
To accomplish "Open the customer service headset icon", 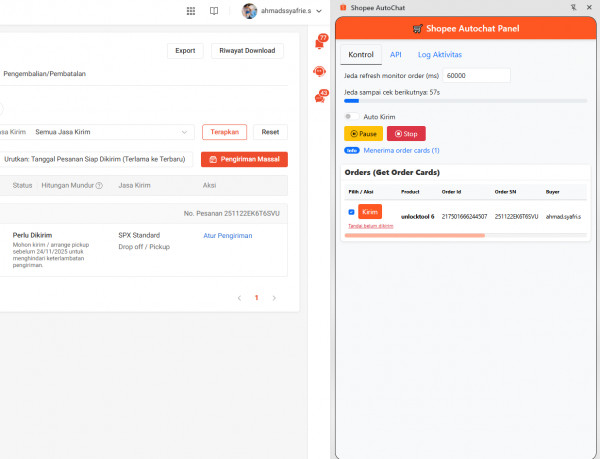I will (319, 71).
